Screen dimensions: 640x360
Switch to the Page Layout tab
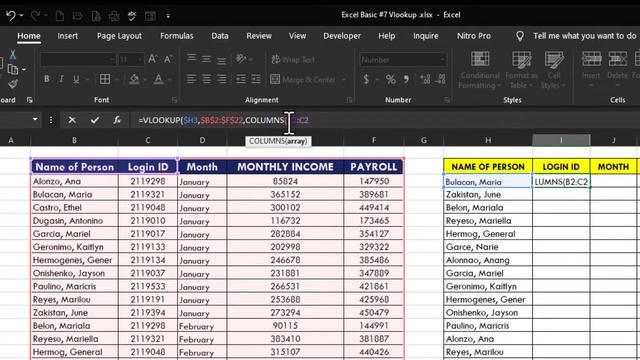tap(119, 36)
